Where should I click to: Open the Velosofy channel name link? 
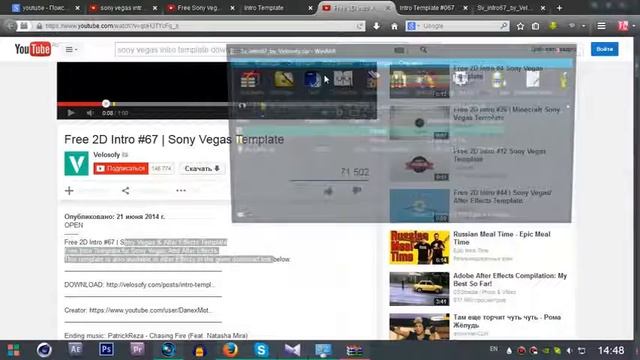107,155
